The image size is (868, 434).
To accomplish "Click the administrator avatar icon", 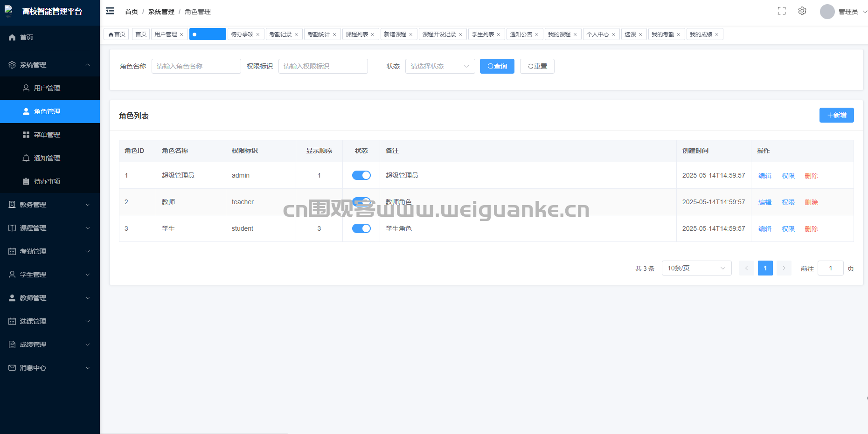I will click(x=827, y=12).
